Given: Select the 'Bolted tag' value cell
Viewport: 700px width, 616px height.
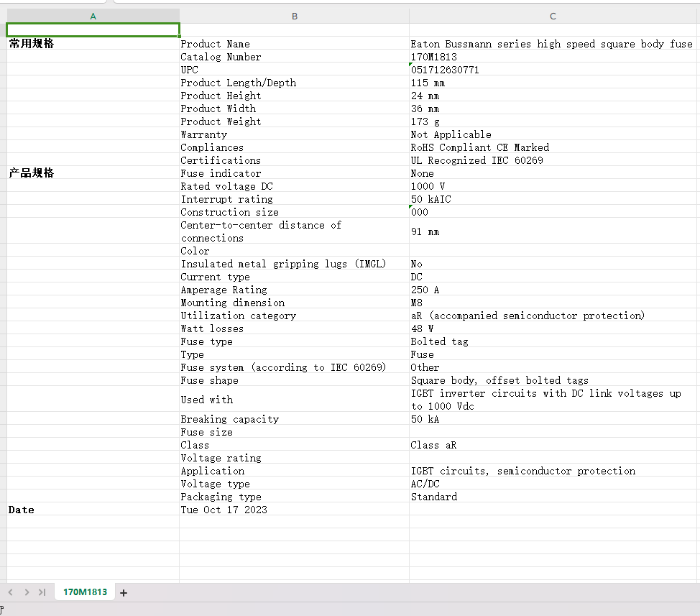Looking at the screenshot, I should pyautogui.click(x=553, y=341).
